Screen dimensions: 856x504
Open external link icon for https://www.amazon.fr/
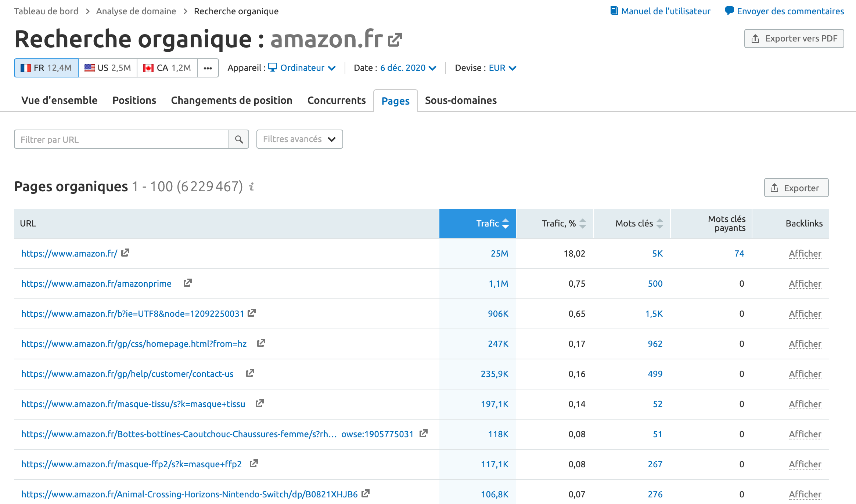pos(125,253)
